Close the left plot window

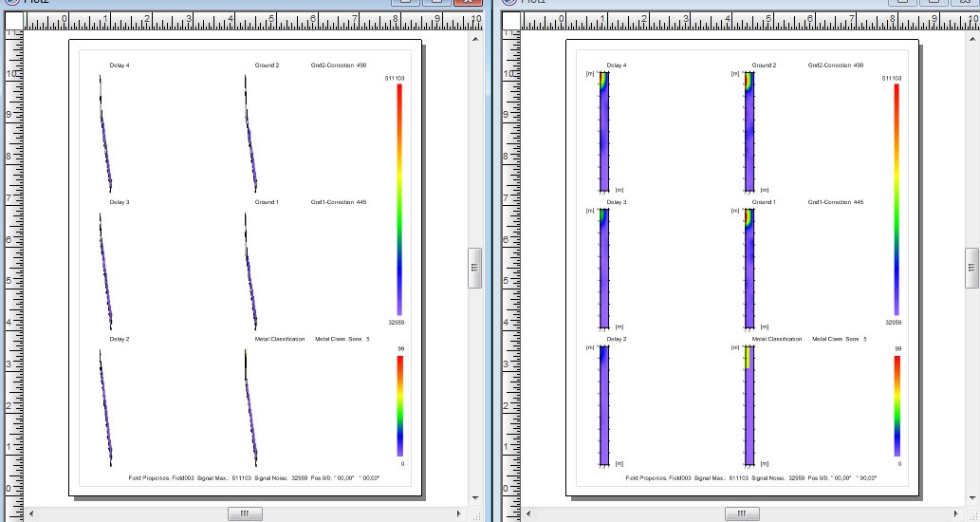[x=468, y=3]
